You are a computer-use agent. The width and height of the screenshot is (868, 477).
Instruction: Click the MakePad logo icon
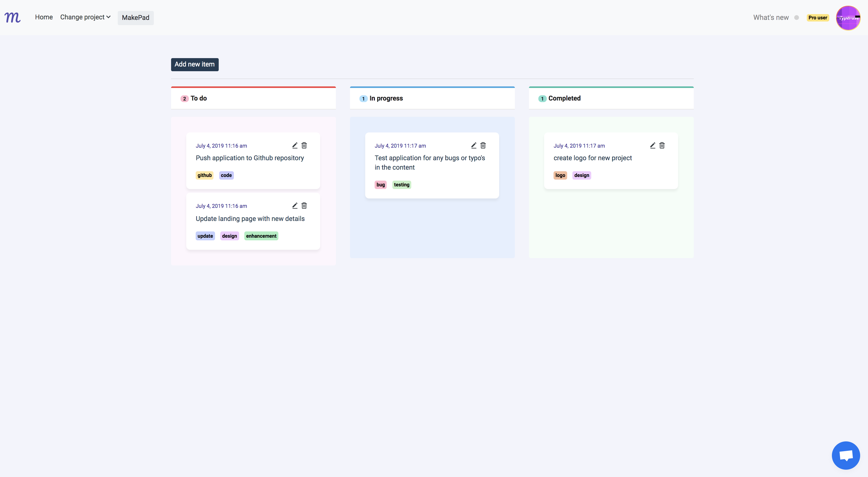[13, 17]
